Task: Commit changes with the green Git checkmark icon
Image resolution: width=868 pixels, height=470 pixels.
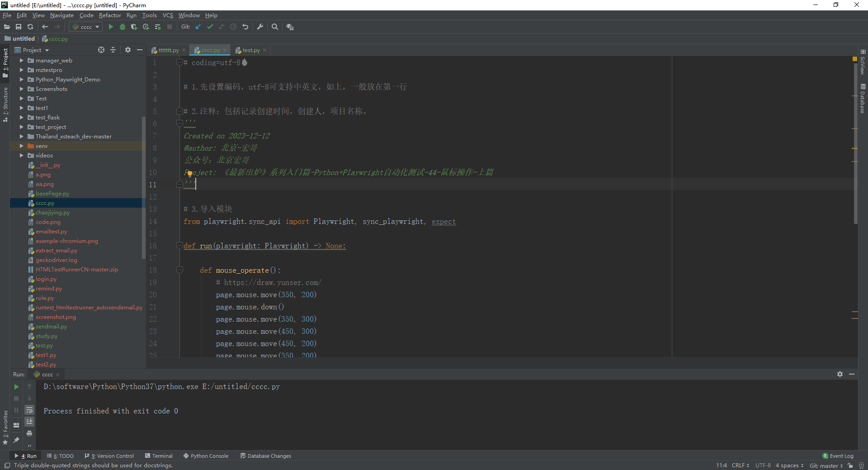Action: [x=210, y=27]
